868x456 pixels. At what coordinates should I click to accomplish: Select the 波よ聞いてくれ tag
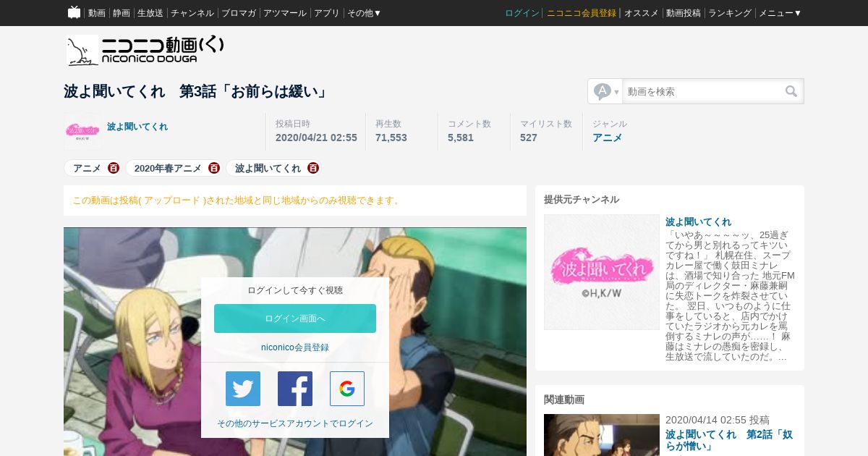point(268,168)
